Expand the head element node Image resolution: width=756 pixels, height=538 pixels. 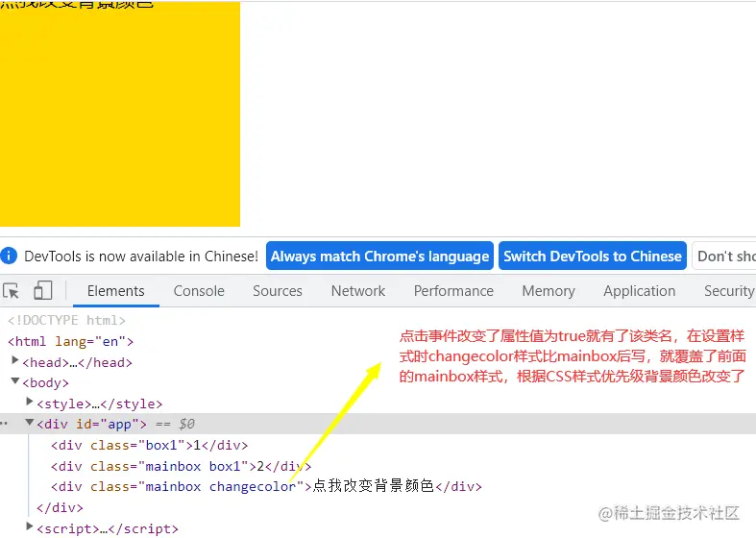pos(15,360)
